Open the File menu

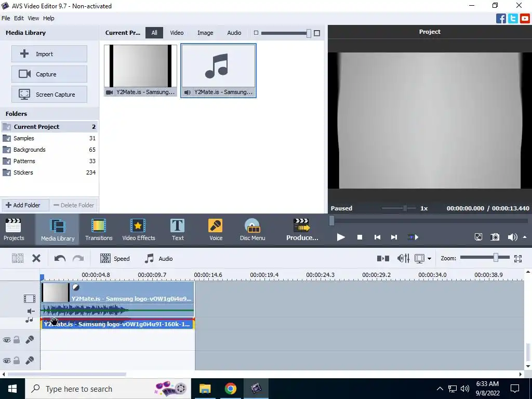(x=6, y=18)
